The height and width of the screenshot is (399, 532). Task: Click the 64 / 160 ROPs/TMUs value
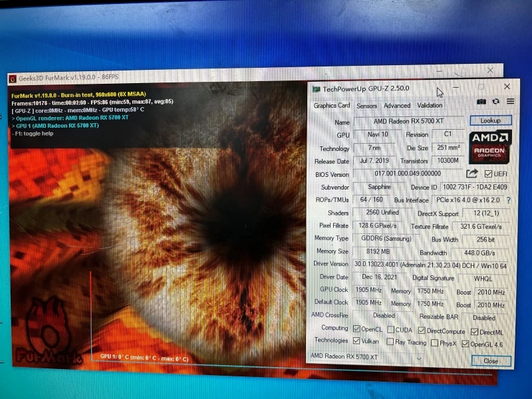point(371,200)
